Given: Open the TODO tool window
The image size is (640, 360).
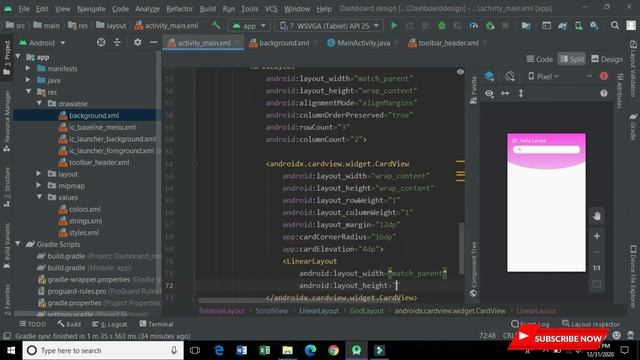Looking at the screenshot, I should click(x=33, y=324).
